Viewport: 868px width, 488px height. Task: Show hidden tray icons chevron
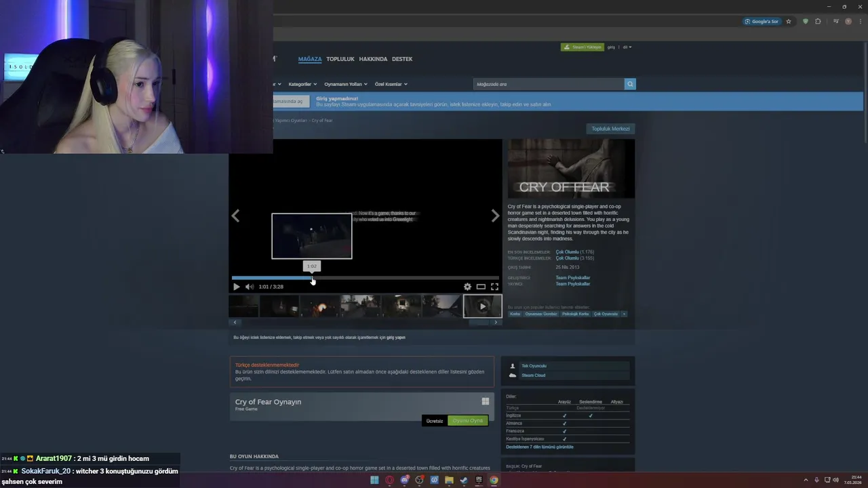pyautogui.click(x=806, y=480)
